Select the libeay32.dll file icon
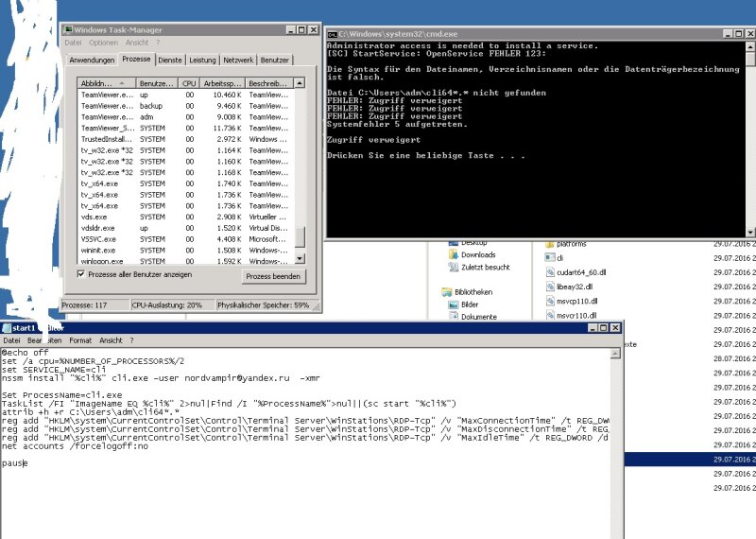Viewport: 756px width, 539px height. 551,286
